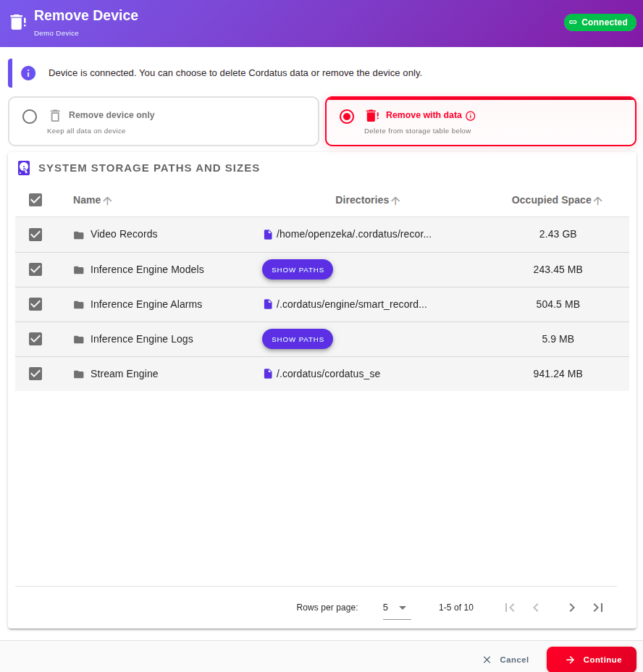Click the red trash icon in Remove with data card
This screenshot has width=643, height=672.
click(x=371, y=114)
